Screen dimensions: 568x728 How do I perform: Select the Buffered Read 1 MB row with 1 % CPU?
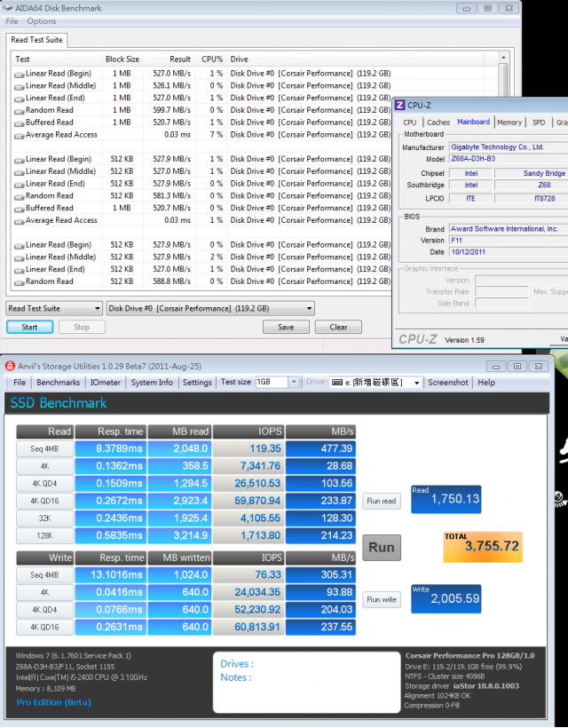pos(201,123)
